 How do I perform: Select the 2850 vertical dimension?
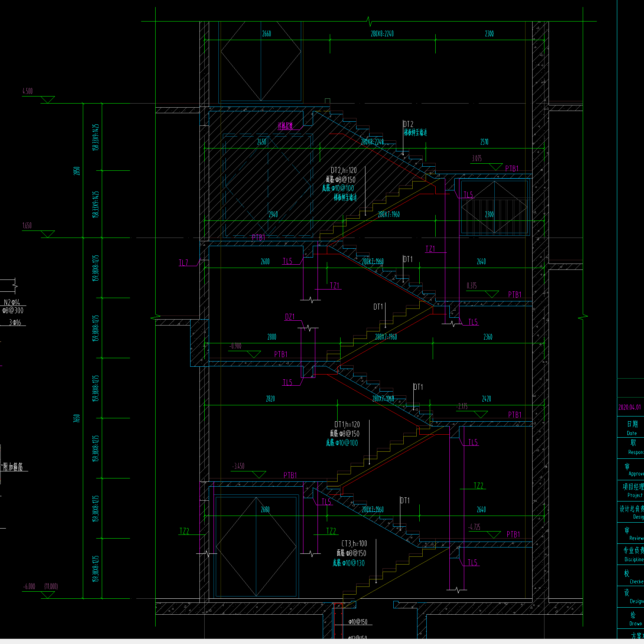[x=77, y=171]
